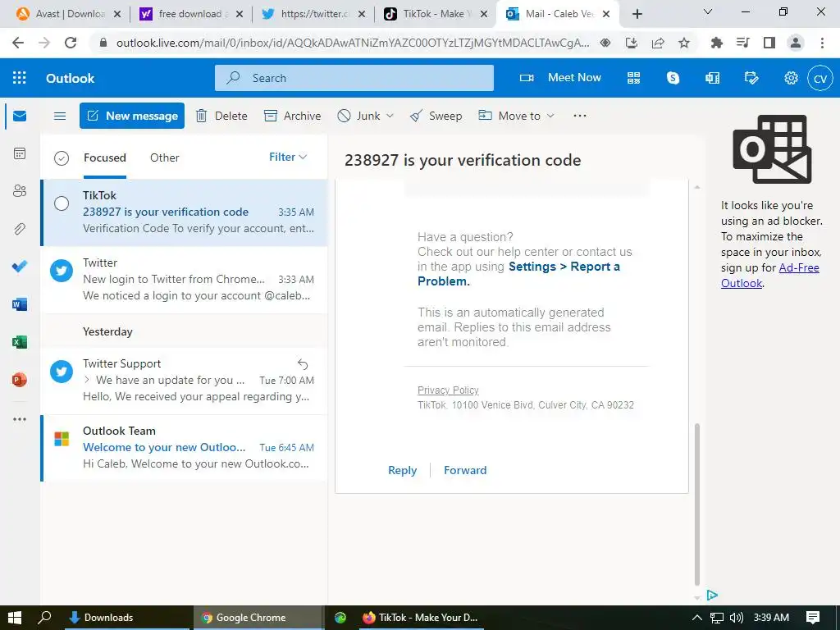The width and height of the screenshot is (840, 630).
Task: Open the Privacy Policy link
Action: tap(448, 390)
